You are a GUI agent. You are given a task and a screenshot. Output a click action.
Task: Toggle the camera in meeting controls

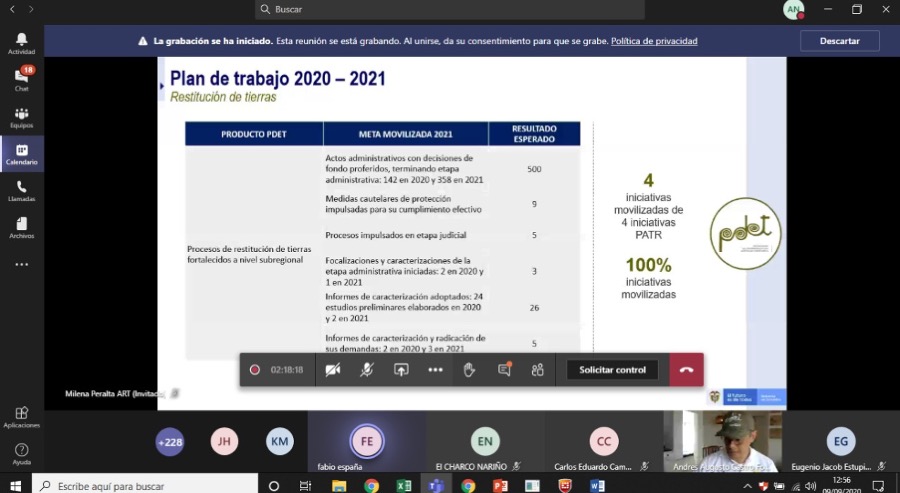point(333,369)
